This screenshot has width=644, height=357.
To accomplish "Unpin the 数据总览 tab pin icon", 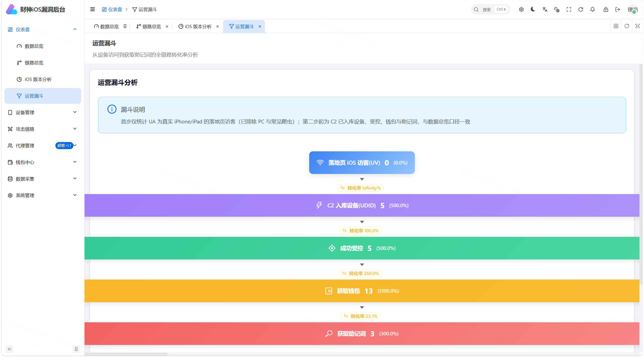I will coord(125,26).
